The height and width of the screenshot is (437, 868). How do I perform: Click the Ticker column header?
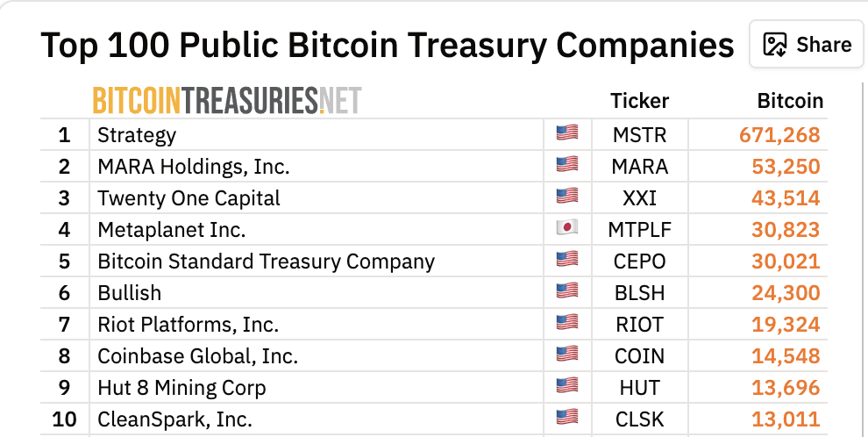pos(639,101)
